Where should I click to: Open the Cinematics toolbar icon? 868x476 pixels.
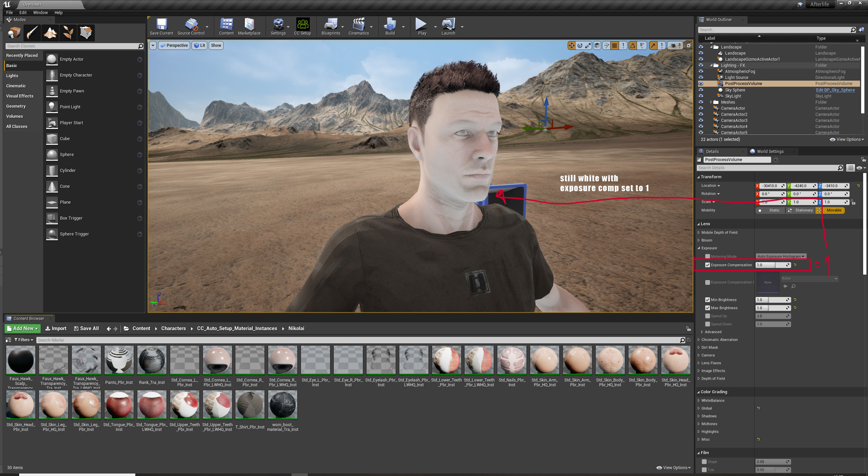359,27
